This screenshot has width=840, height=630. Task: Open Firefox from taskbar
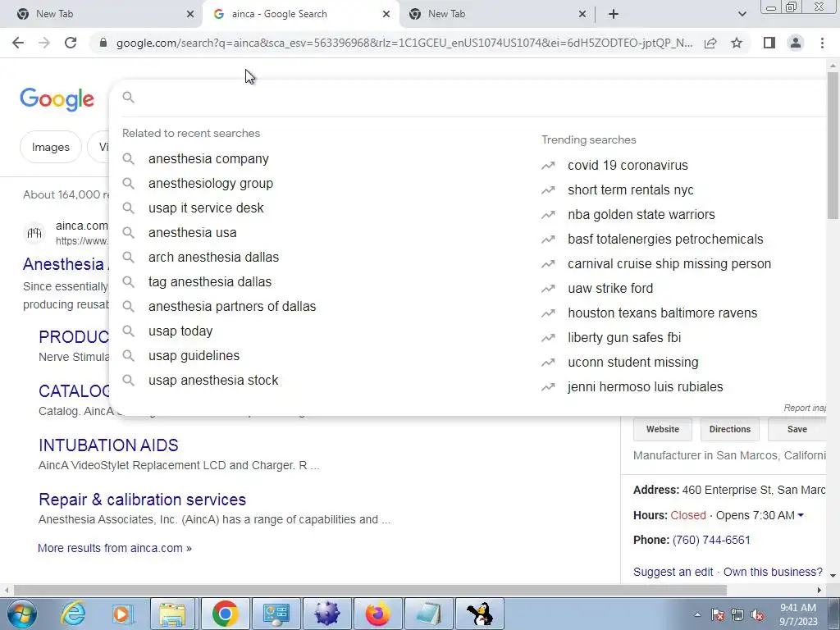tap(377, 614)
